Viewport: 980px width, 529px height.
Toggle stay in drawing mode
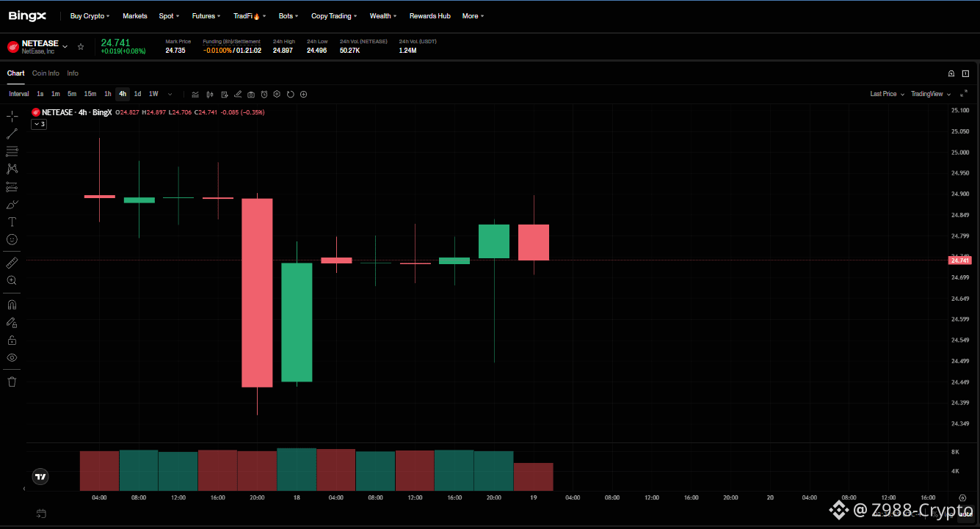coord(12,322)
